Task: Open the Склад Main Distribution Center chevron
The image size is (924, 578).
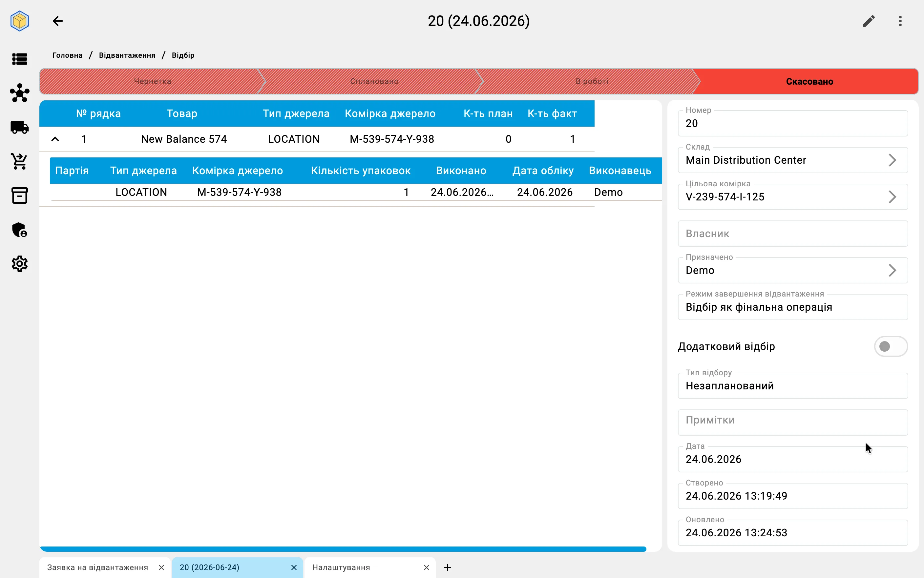Action: click(x=892, y=160)
